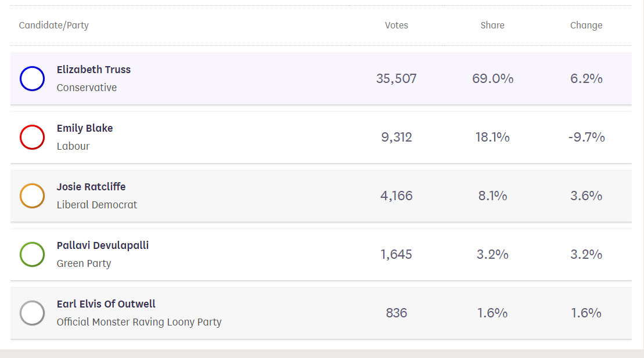This screenshot has width=644, height=358.
Task: Click the green Green Party circle icon
Action: pyautogui.click(x=32, y=255)
